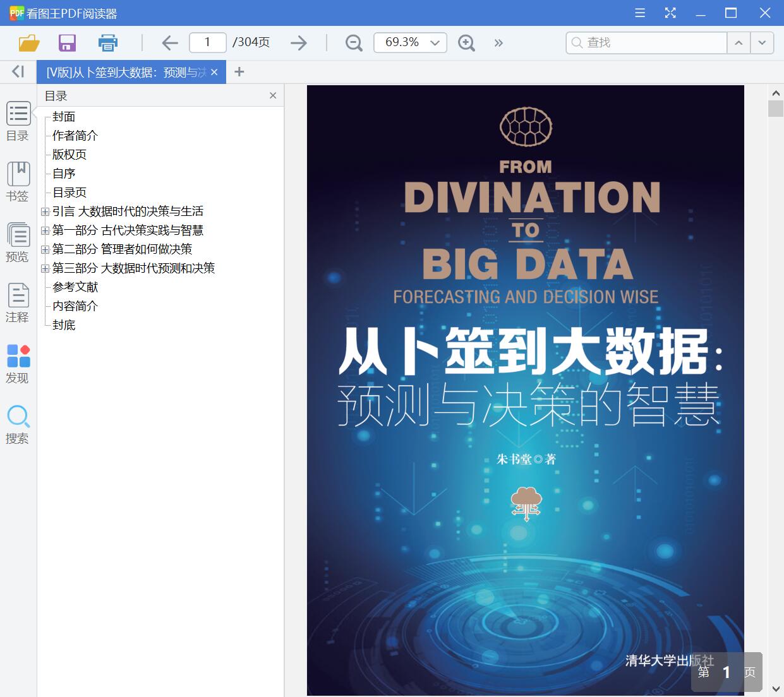Jump to 参考文献 in the outline
This screenshot has height=697, width=784.
[x=75, y=287]
